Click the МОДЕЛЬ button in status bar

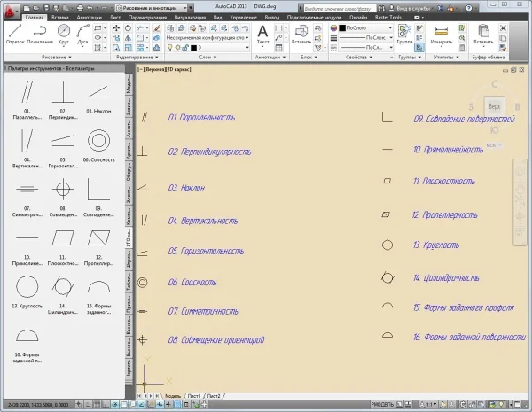coord(382,405)
